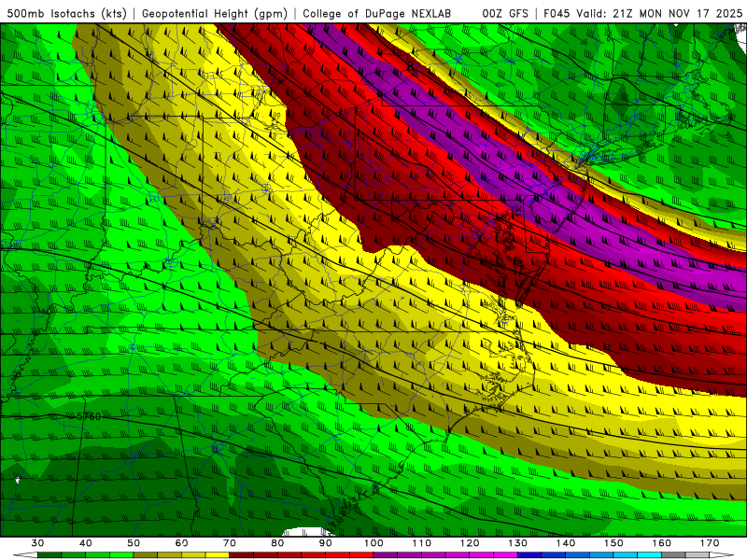
Task: Click the 'F045 Valid: 21Z MON NOV 17 2025' text
Action: pyautogui.click(x=642, y=14)
